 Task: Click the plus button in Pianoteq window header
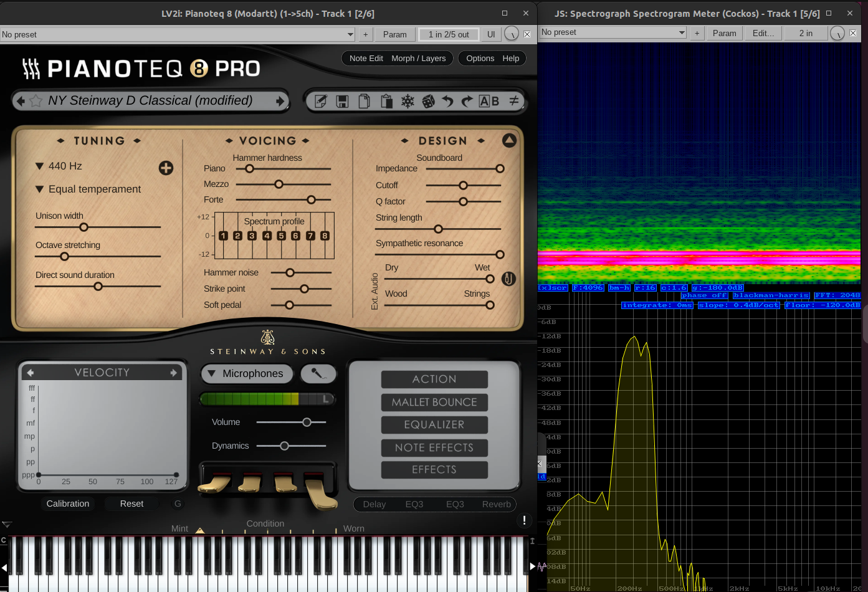coord(366,34)
